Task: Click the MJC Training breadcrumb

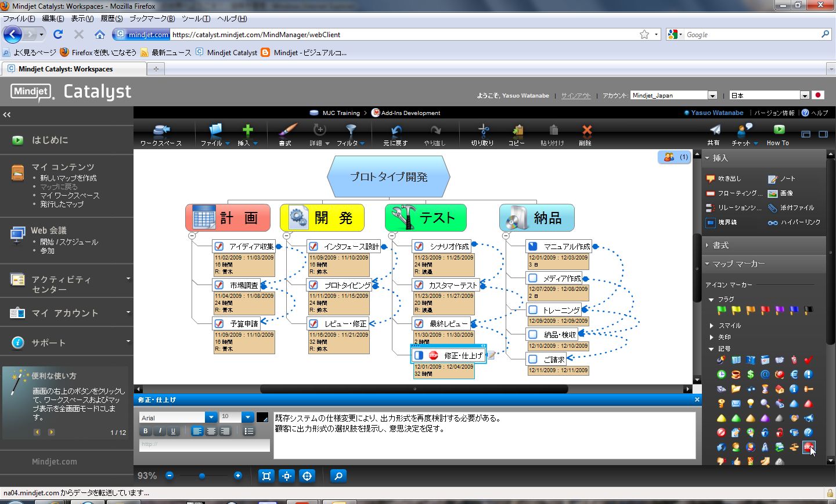Action: click(x=341, y=113)
